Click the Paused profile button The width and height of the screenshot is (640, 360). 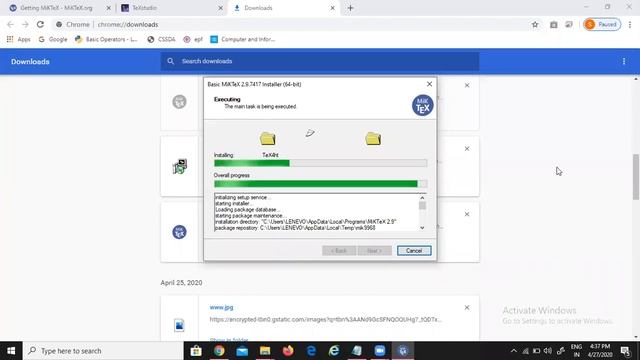pyautogui.click(x=602, y=24)
